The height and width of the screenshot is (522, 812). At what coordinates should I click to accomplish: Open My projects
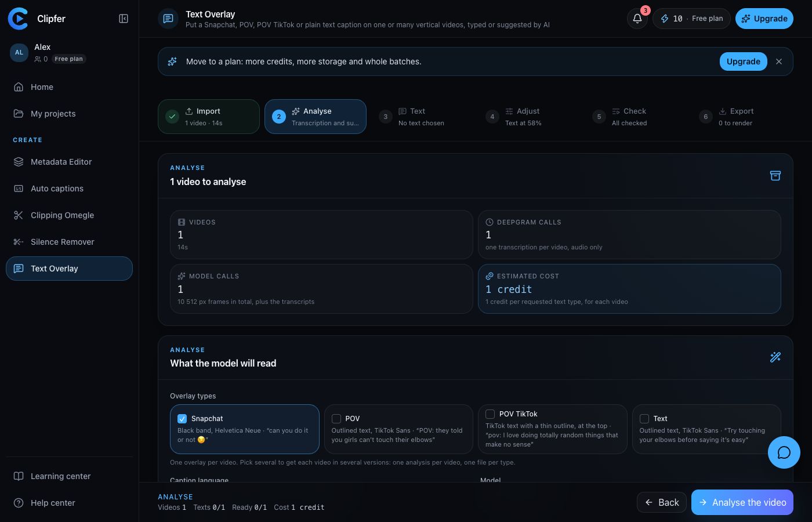pos(69,114)
